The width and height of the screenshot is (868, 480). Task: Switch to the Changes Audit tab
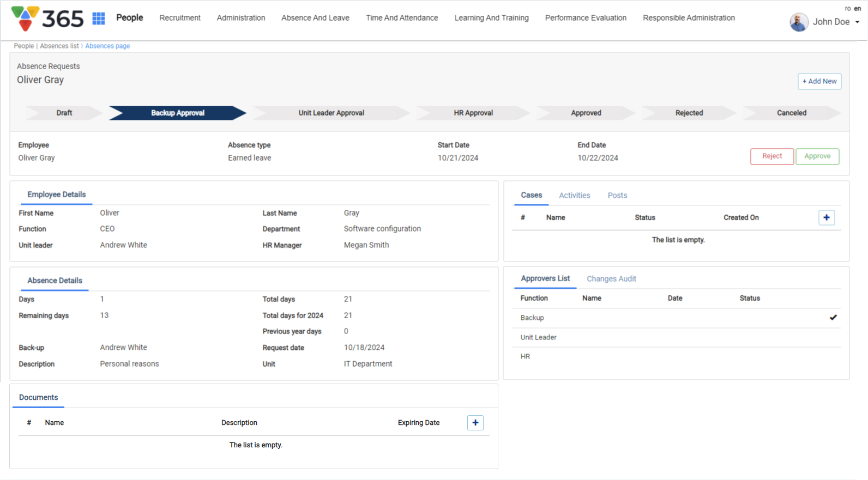point(611,279)
